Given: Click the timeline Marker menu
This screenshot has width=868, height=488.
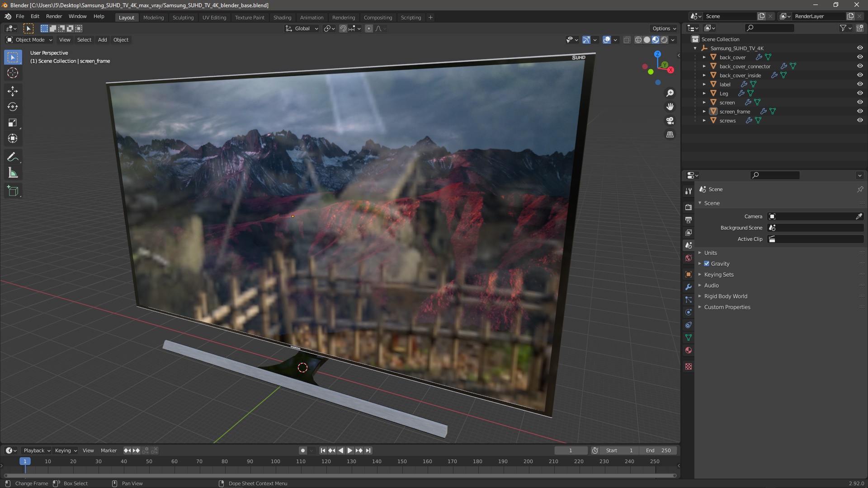Looking at the screenshot, I should click(x=108, y=450).
